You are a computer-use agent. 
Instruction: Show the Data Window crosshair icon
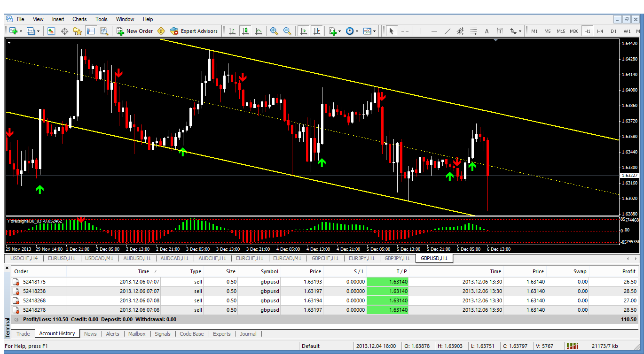pyautogui.click(x=64, y=31)
